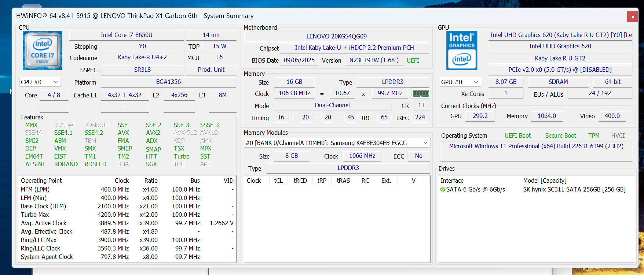The width and height of the screenshot is (644, 275).
Task: Select the System Agent Clock row
Action: point(127,257)
